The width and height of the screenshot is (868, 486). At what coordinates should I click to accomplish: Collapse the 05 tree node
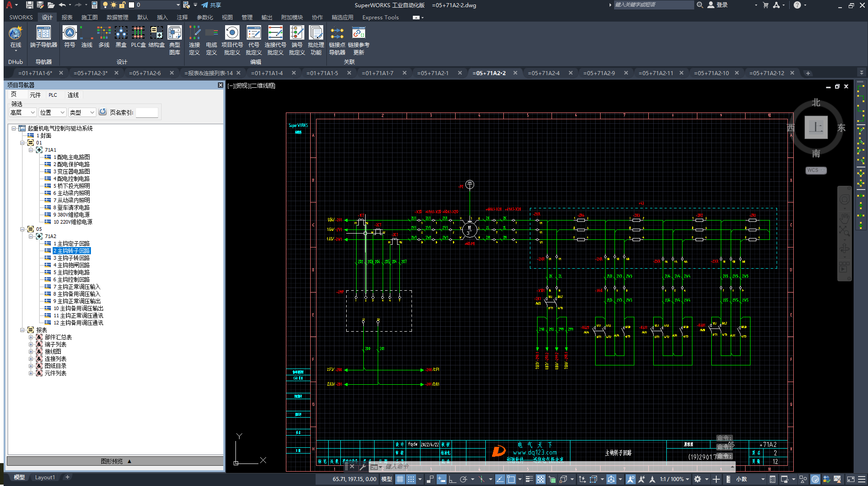(23, 229)
